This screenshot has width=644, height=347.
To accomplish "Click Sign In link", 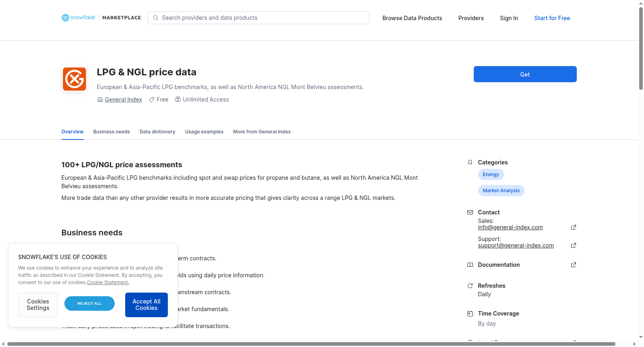I will 509,18.
